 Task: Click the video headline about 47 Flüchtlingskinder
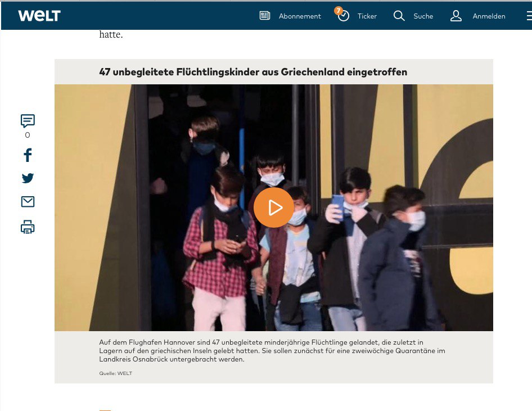[x=253, y=72]
